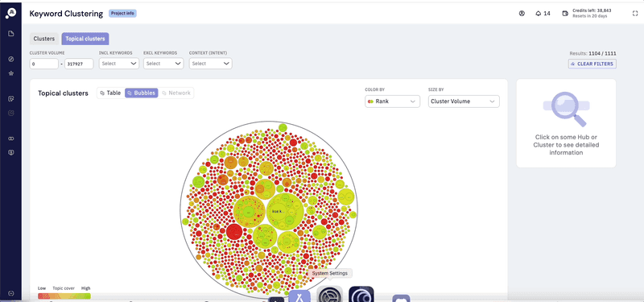Viewport: 644px width, 302px height.
Task: Open the Incl Keywords dropdown
Action: 119,64
